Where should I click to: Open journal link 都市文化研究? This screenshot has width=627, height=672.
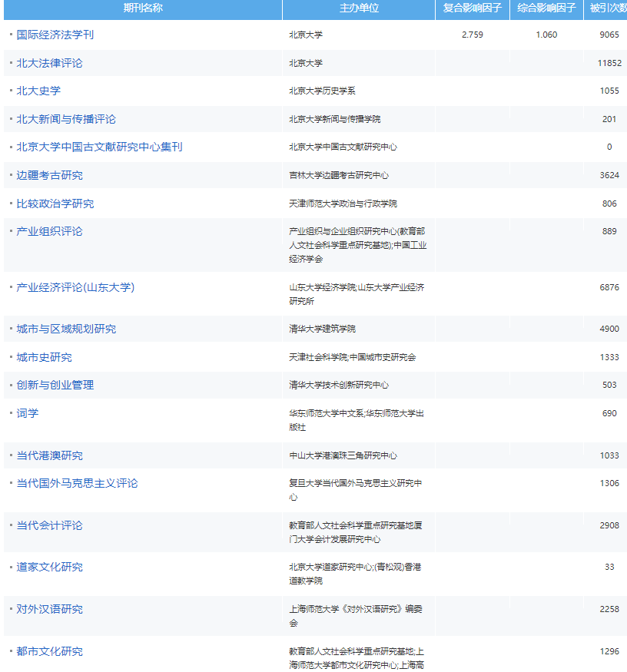pos(49,651)
